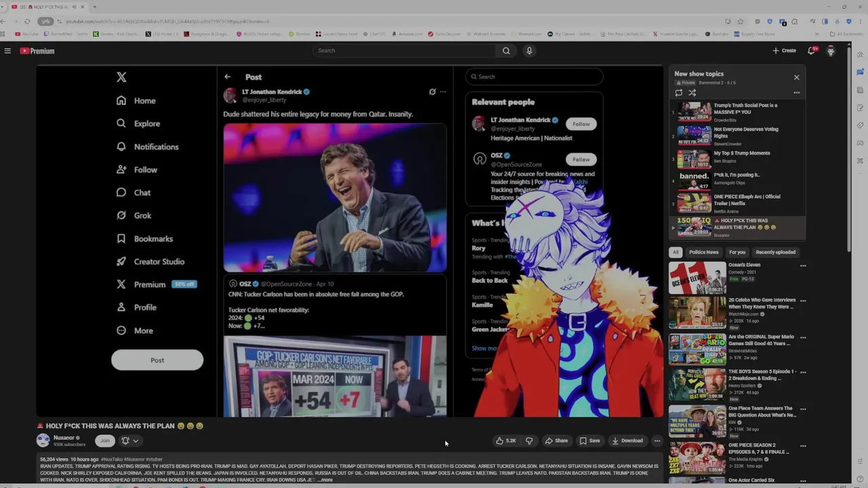Open playlist more options three-dot menu
Viewport: 868px width, 488px height.
click(x=796, y=93)
